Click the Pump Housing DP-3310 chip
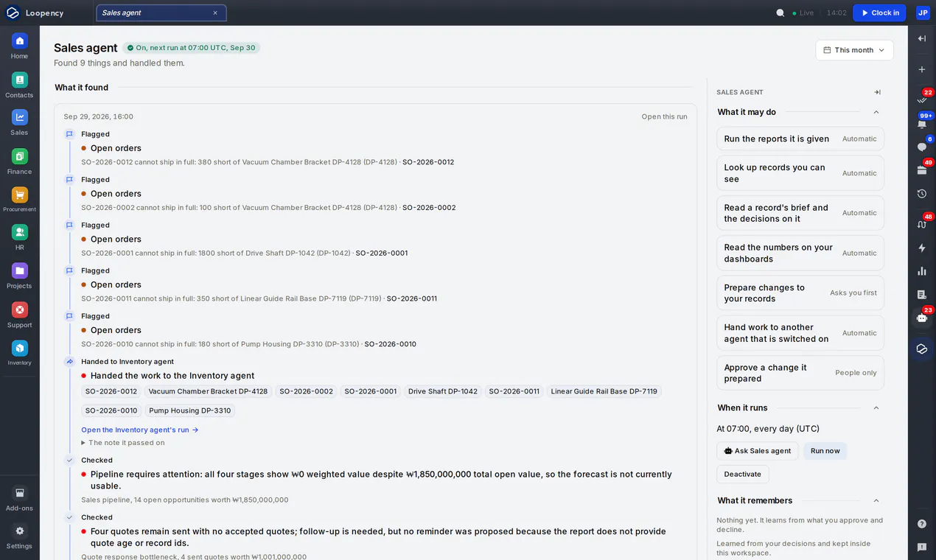 pyautogui.click(x=190, y=410)
